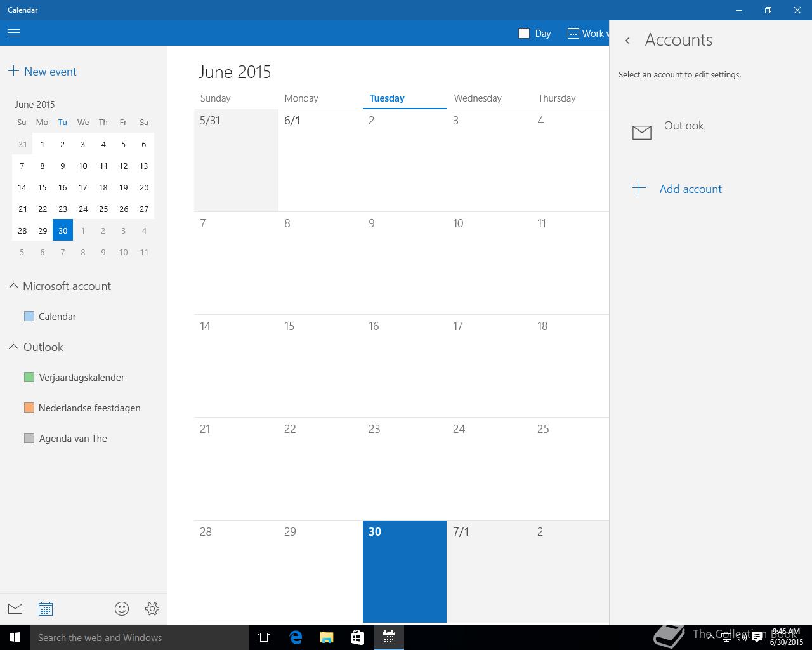This screenshot has height=650, width=812.
Task: Open Settings with the gear icon
Action: click(x=152, y=609)
